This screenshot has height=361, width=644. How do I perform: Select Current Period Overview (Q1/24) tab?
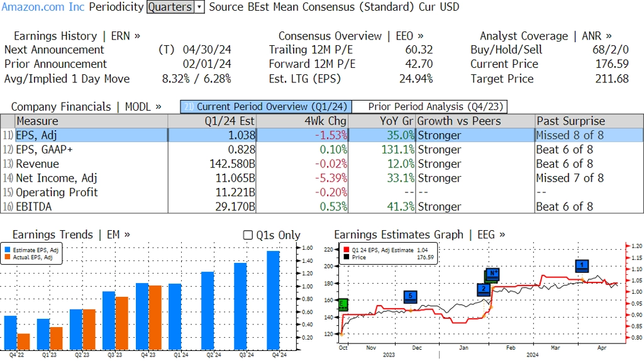coord(265,107)
